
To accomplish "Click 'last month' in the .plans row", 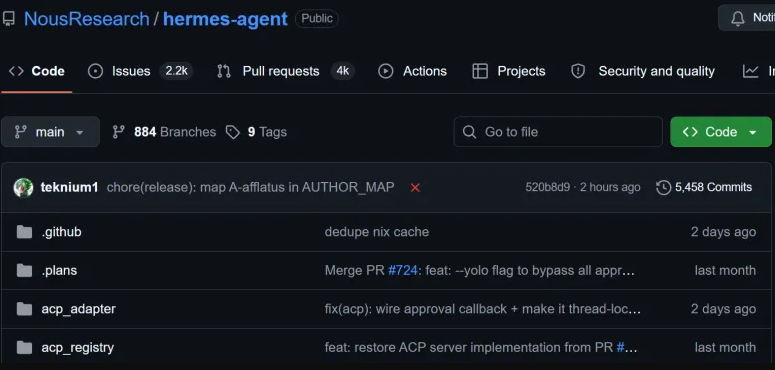I will coord(725,270).
